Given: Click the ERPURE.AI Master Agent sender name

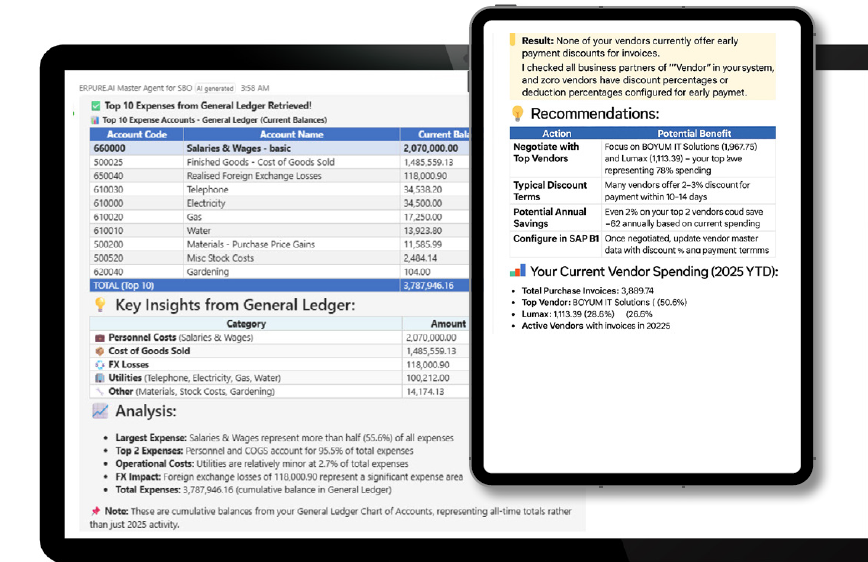Looking at the screenshot, I should tap(135, 88).
